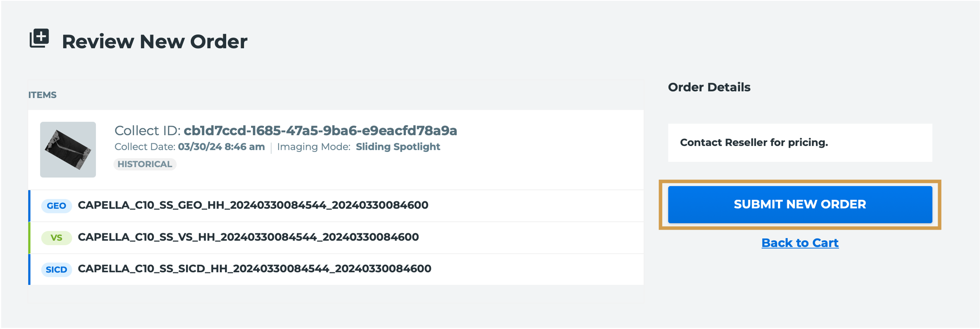
Task: Click the Collect ID cb1d7ccd value
Action: [x=320, y=131]
